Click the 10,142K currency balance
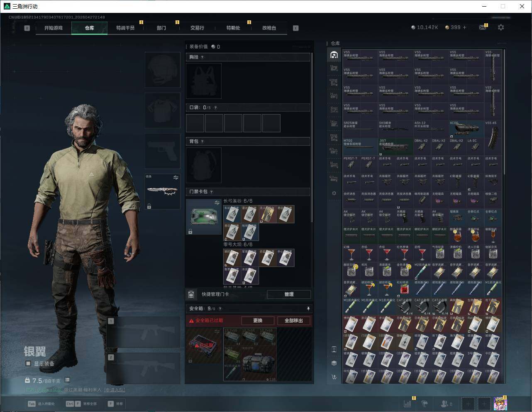 pyautogui.click(x=425, y=27)
